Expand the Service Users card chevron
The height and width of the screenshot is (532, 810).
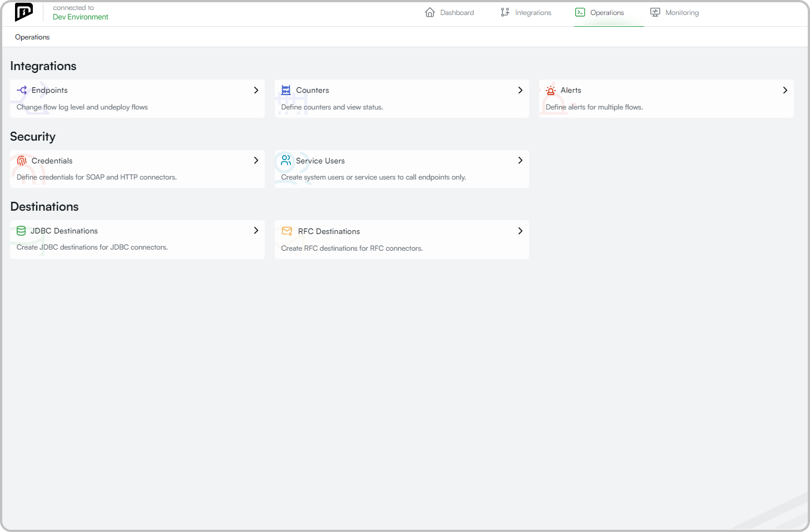pos(520,160)
